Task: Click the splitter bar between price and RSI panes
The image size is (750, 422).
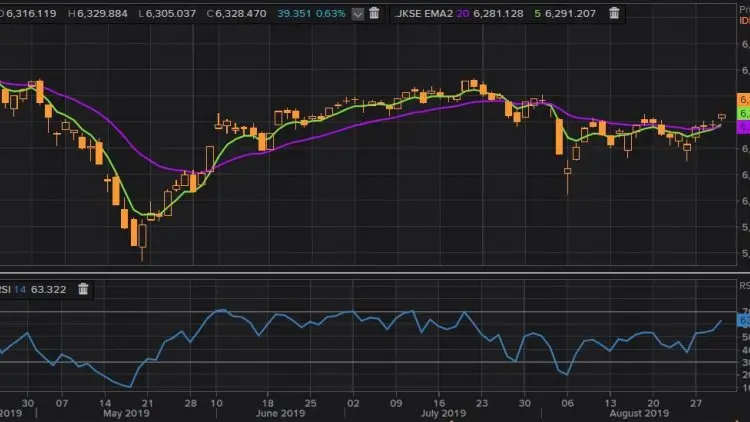Action: tap(375, 273)
